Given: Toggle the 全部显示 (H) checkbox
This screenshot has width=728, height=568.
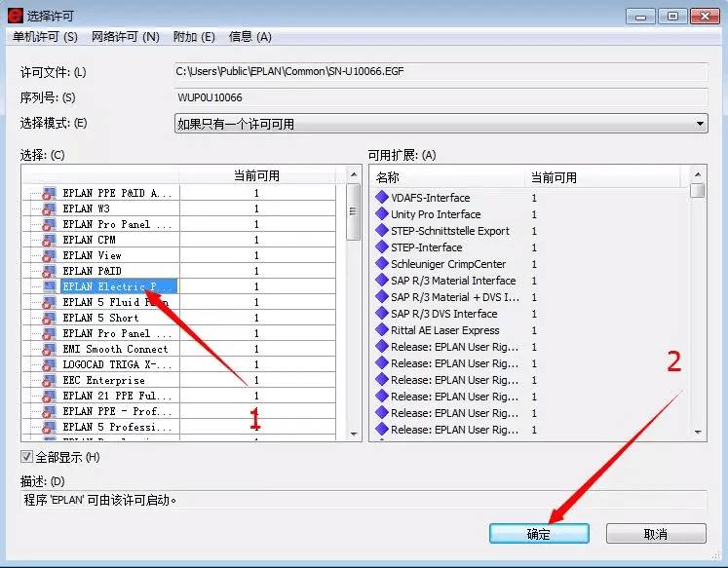Looking at the screenshot, I should (x=26, y=457).
